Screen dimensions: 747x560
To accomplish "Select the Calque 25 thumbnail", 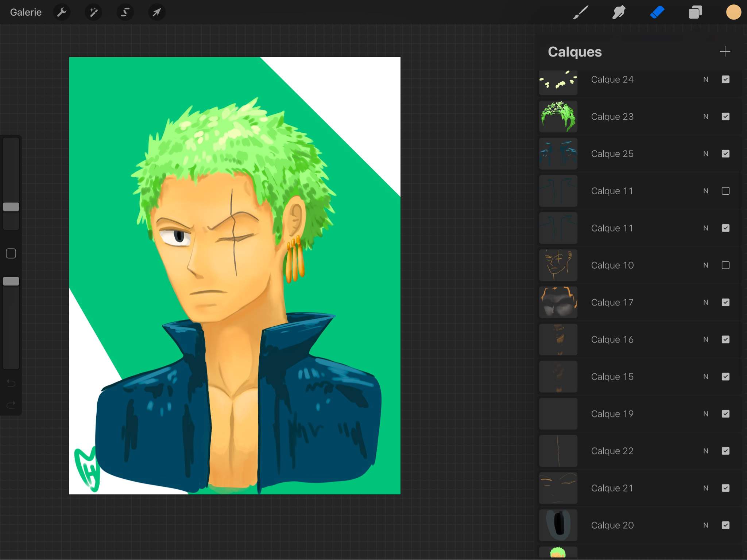I will point(558,154).
